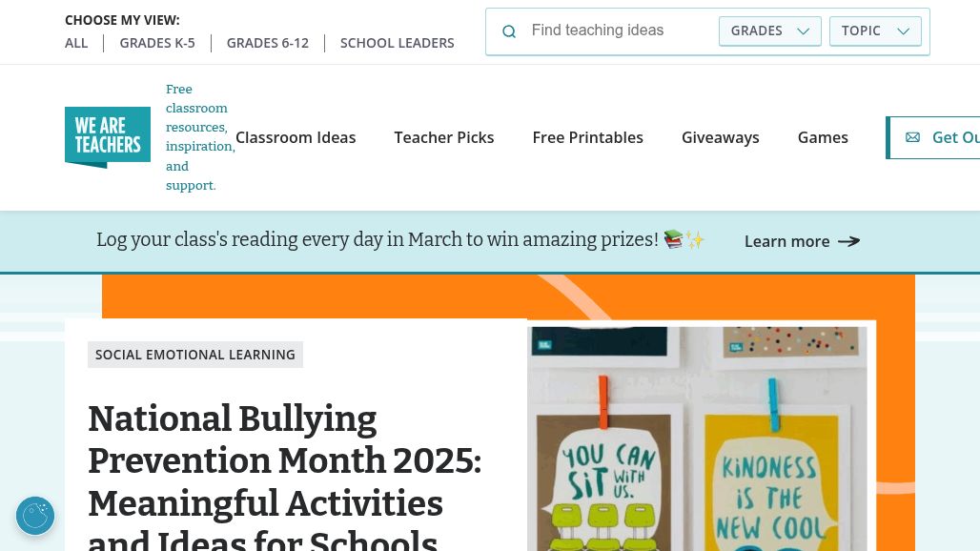
Task: Click the envelope icon on newsletter button
Action: (x=912, y=137)
